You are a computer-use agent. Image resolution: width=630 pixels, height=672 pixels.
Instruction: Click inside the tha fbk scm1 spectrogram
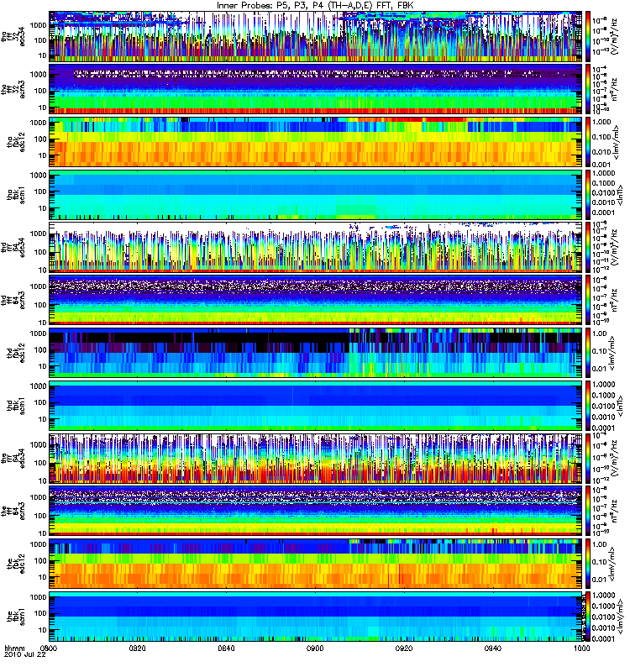316,195
